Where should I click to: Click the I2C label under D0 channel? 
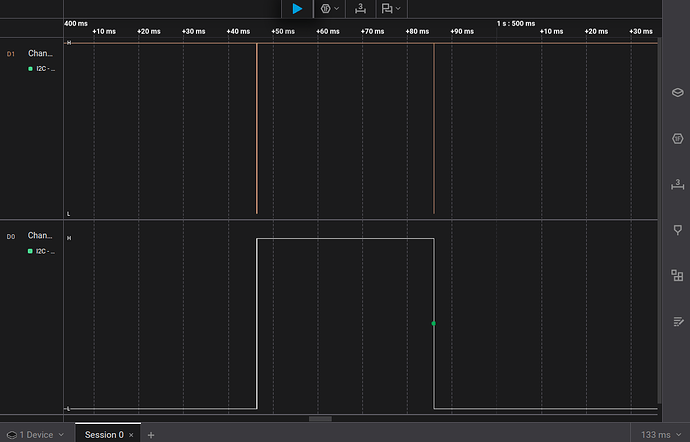pyautogui.click(x=46, y=251)
